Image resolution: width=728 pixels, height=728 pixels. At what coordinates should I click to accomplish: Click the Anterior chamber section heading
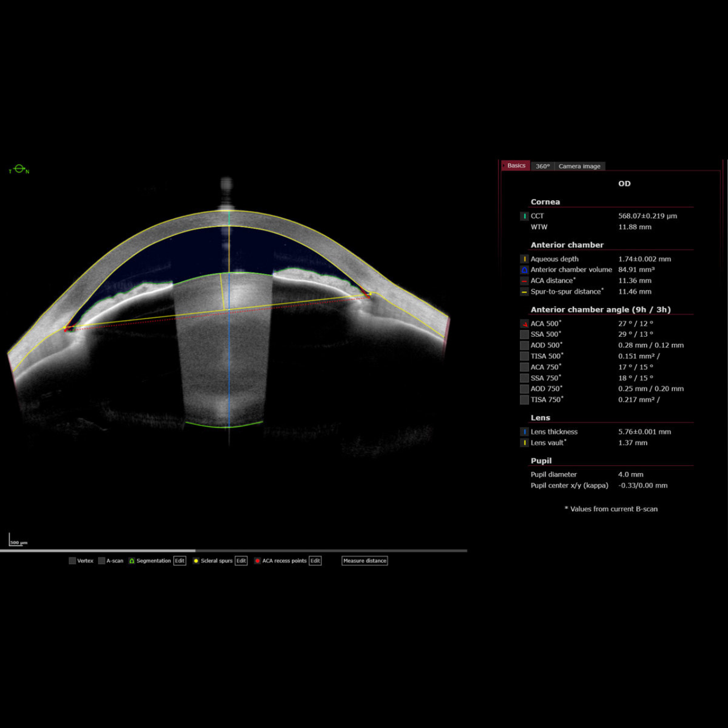click(567, 245)
